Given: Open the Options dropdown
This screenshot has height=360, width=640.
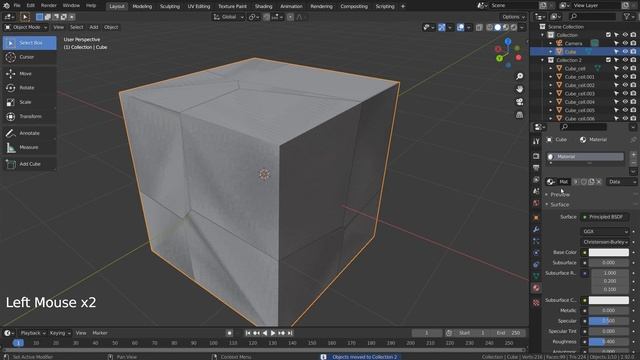Looking at the screenshot, I should coord(513,17).
